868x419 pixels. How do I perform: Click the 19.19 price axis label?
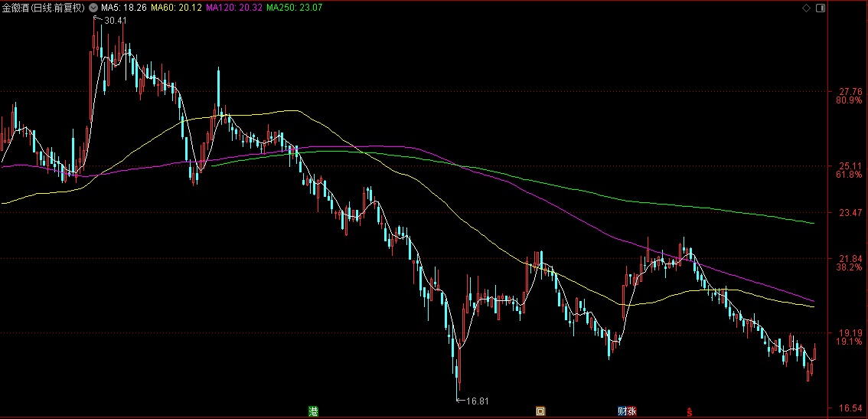point(851,332)
